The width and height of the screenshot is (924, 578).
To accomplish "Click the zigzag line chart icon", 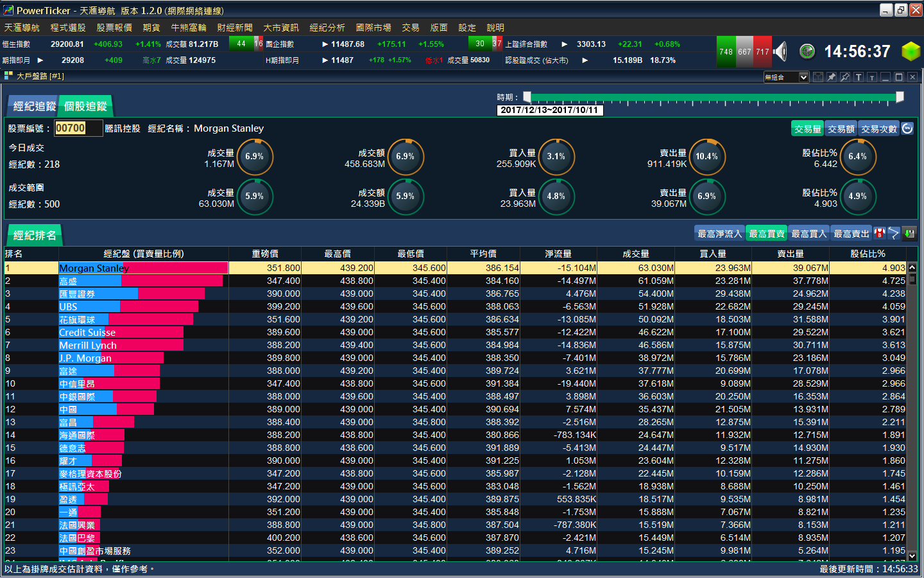I will coord(894,234).
